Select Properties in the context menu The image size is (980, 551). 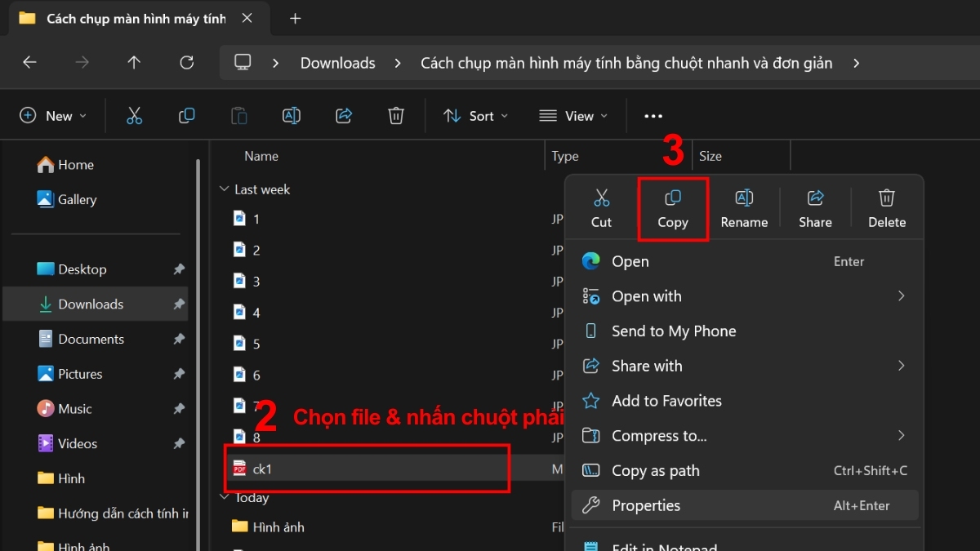click(745, 505)
